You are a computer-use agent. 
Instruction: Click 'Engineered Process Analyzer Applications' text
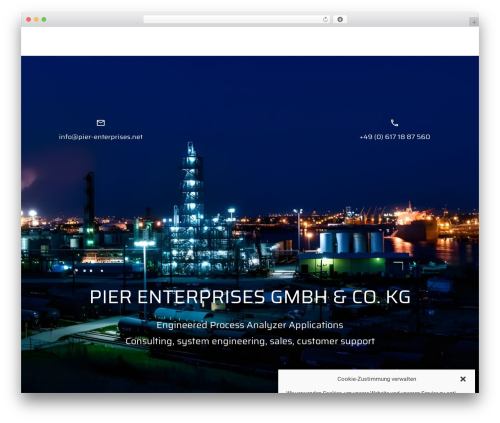(x=250, y=325)
